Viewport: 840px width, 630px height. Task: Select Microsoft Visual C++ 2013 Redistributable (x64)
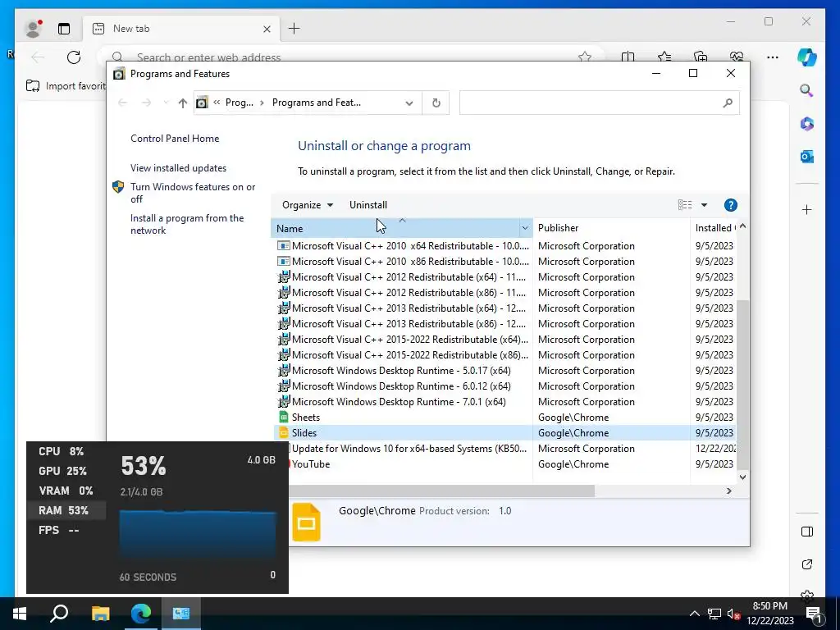click(403, 308)
